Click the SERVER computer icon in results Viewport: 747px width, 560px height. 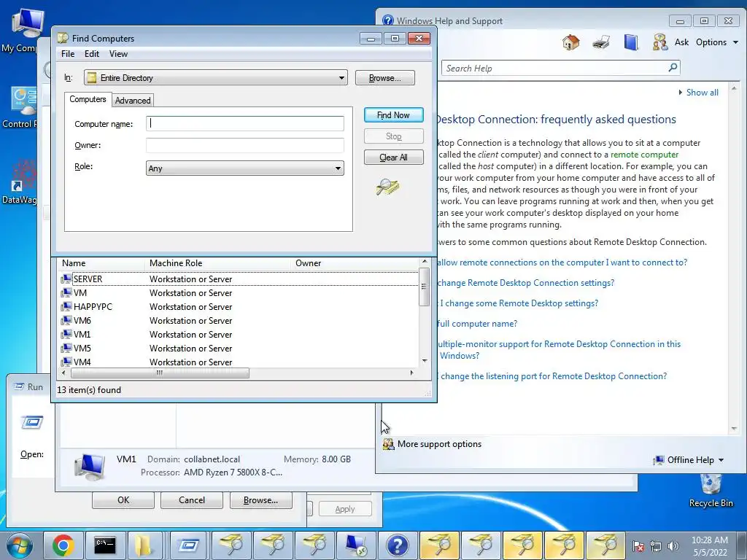click(66, 279)
